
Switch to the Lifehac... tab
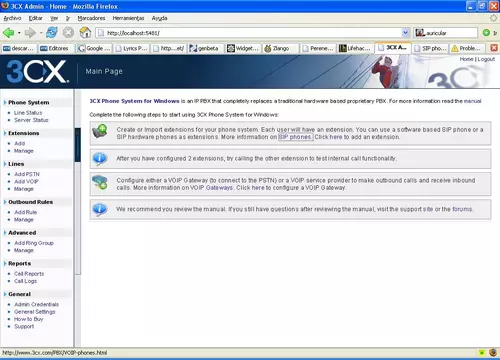click(x=355, y=48)
